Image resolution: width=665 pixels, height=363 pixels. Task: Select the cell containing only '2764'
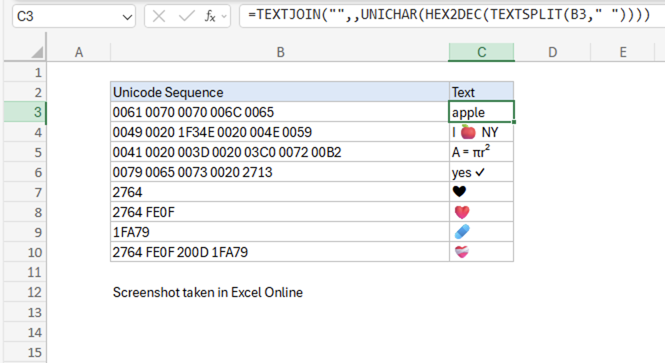pos(280,192)
